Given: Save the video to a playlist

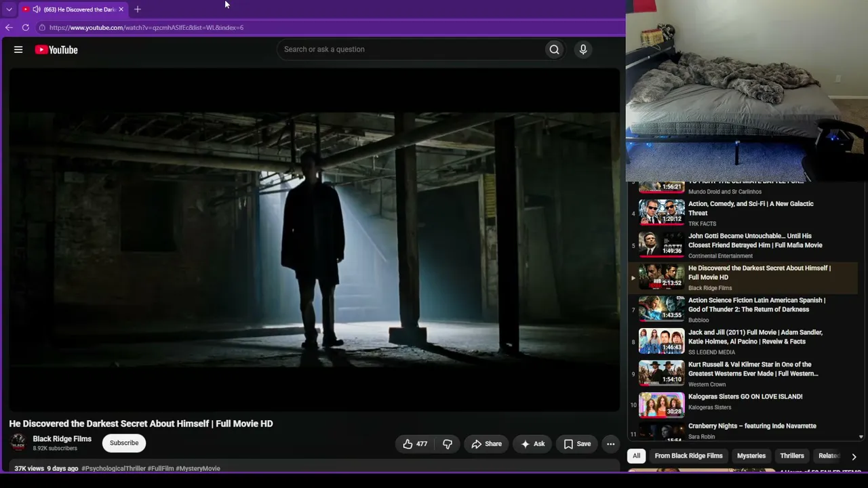Looking at the screenshot, I should tap(577, 444).
